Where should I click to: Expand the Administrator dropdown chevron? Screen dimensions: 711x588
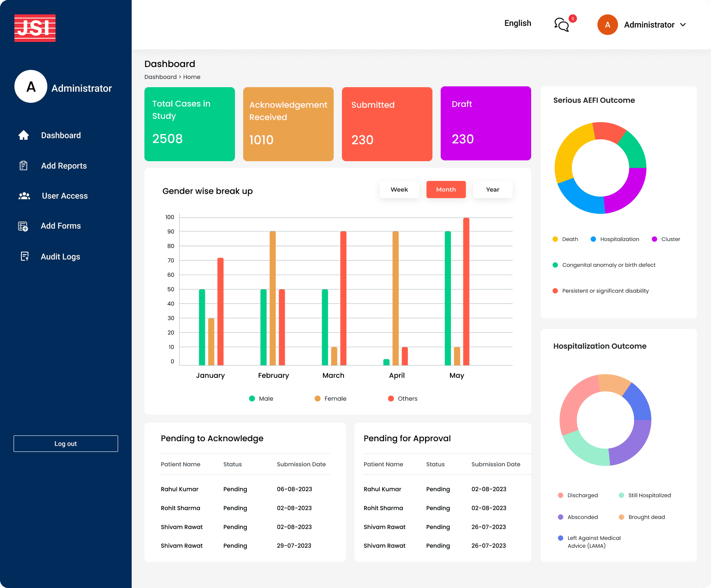coord(683,25)
